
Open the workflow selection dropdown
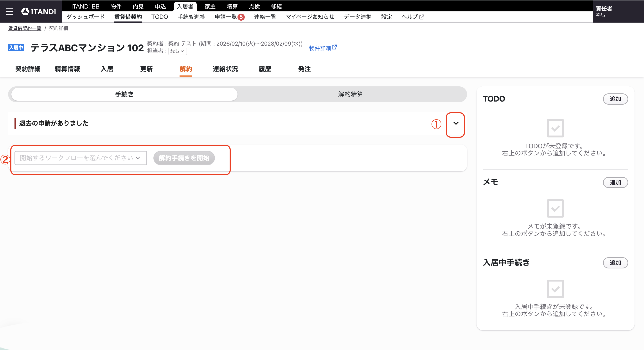81,158
